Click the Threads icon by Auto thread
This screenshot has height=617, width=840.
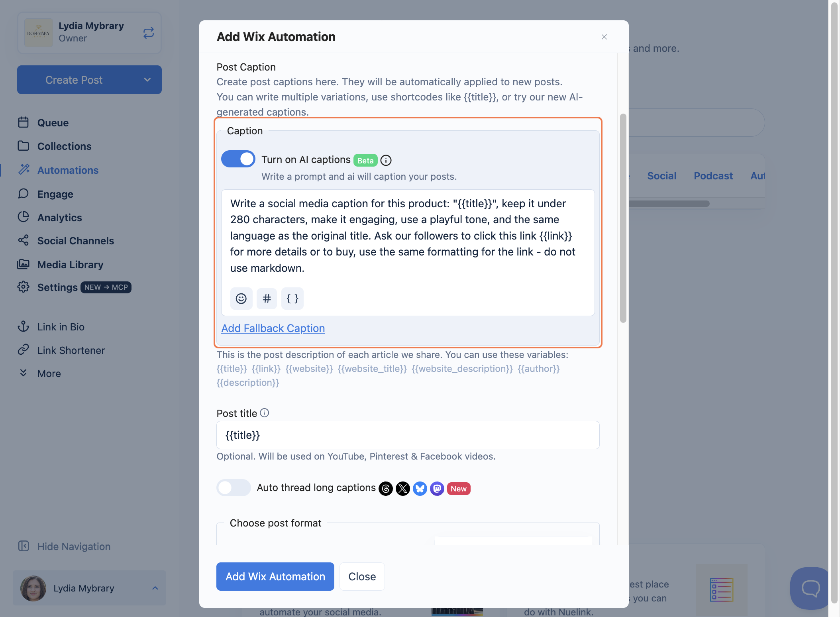tap(386, 489)
